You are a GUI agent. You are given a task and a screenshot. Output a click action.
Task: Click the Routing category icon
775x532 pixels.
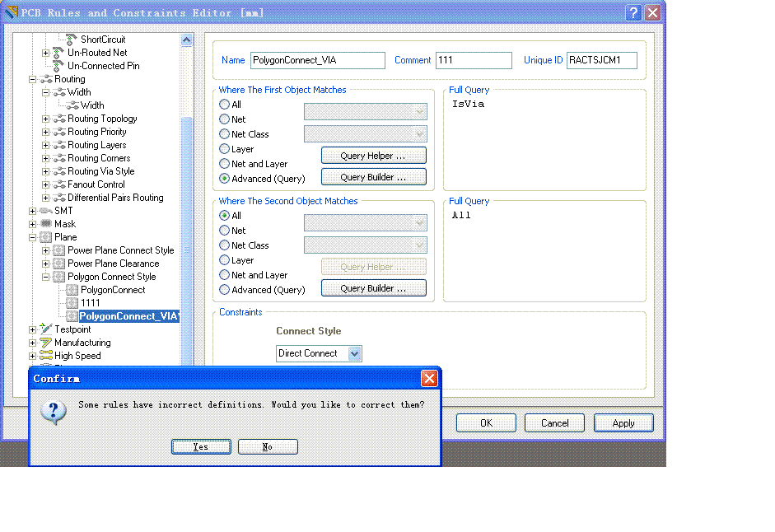tap(46, 79)
